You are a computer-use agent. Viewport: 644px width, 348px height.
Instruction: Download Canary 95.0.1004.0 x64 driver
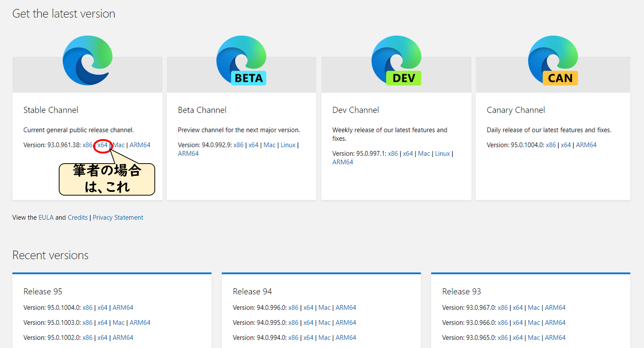[x=566, y=145]
